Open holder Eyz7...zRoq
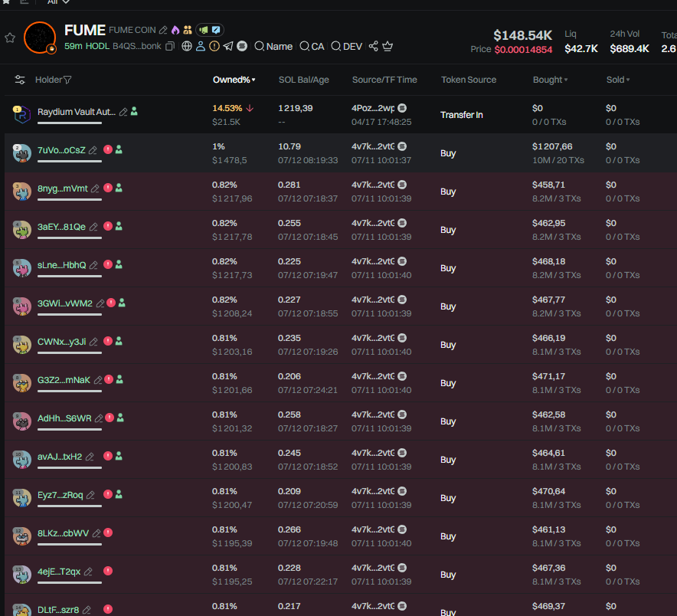Screen dimensions: 677x616 (x=60, y=495)
